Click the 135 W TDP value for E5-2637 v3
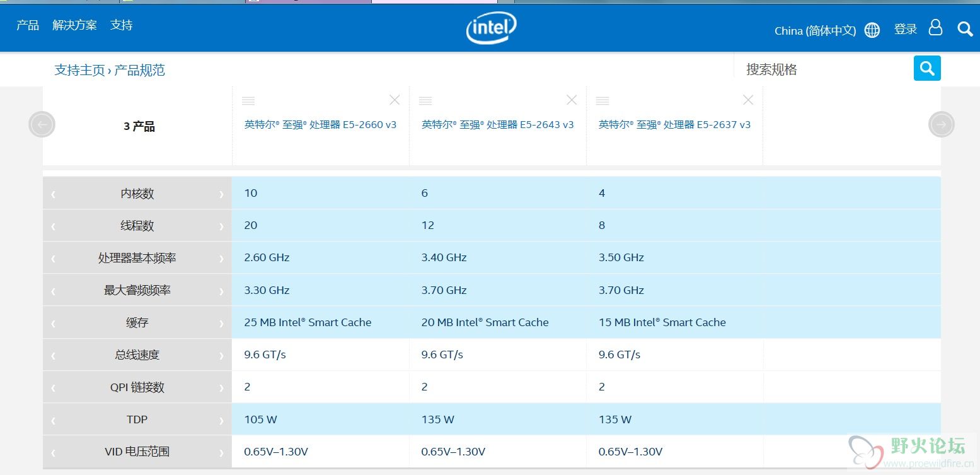 [615, 419]
